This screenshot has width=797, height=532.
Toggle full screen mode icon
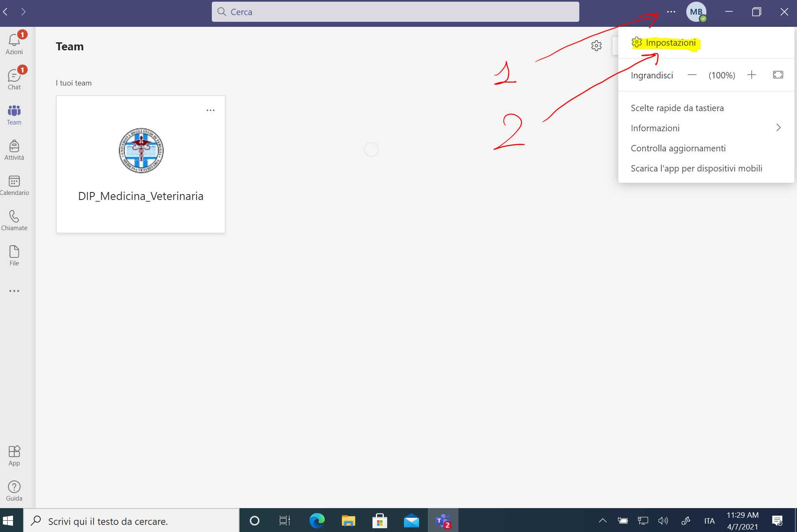click(x=778, y=75)
